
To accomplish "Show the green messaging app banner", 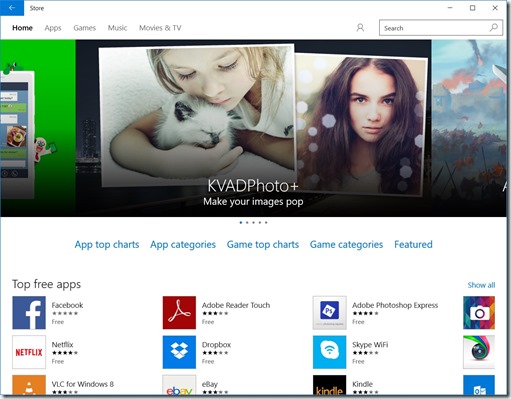I will tap(38, 128).
